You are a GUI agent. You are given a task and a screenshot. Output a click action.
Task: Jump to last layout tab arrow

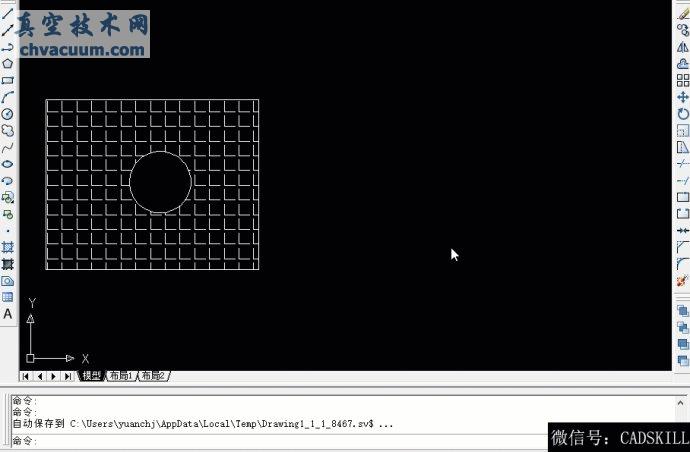pyautogui.click(x=68, y=376)
